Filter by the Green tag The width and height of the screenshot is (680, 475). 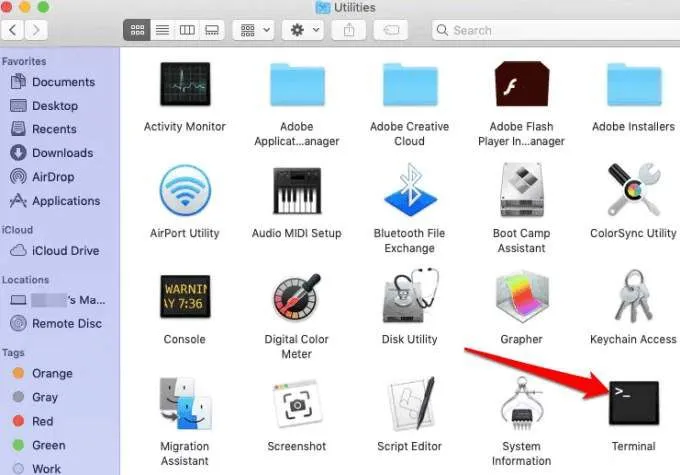click(x=60, y=445)
